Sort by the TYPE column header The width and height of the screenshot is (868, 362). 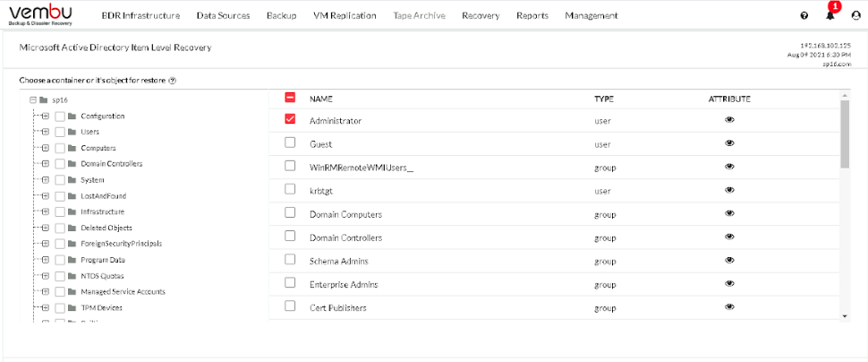point(604,99)
